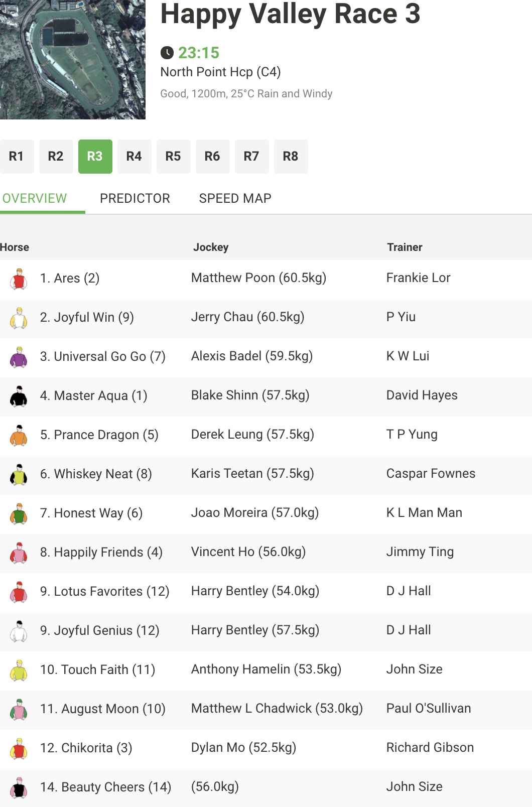The width and height of the screenshot is (532, 807).
Task: Click the green-orange silk for Honest Way
Action: coord(19,514)
